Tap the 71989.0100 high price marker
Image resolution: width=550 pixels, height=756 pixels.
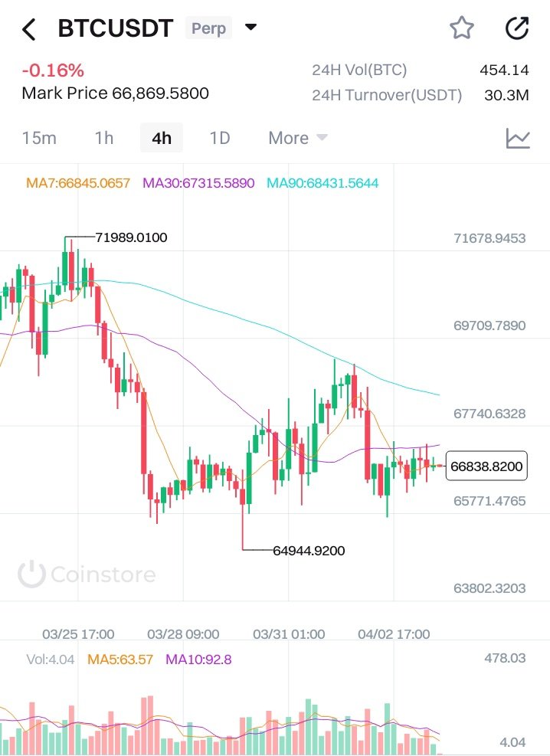coord(131,237)
